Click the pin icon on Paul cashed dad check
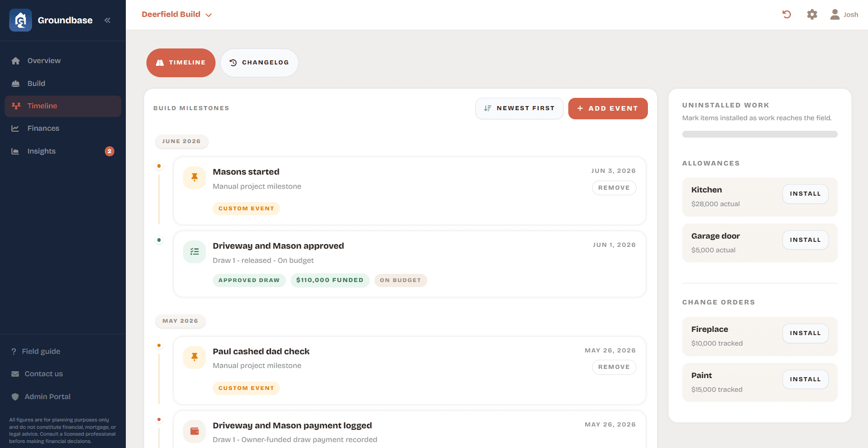This screenshot has height=448, width=868. coord(194,357)
